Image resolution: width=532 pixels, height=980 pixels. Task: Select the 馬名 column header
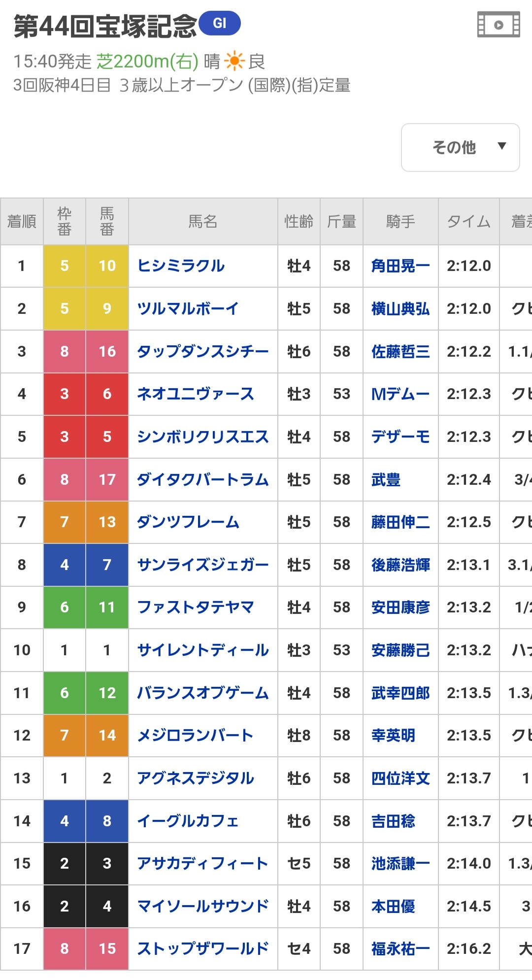pyautogui.click(x=203, y=222)
